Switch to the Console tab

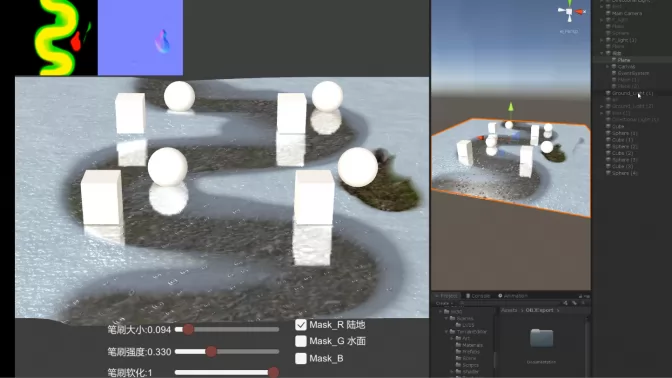click(477, 296)
